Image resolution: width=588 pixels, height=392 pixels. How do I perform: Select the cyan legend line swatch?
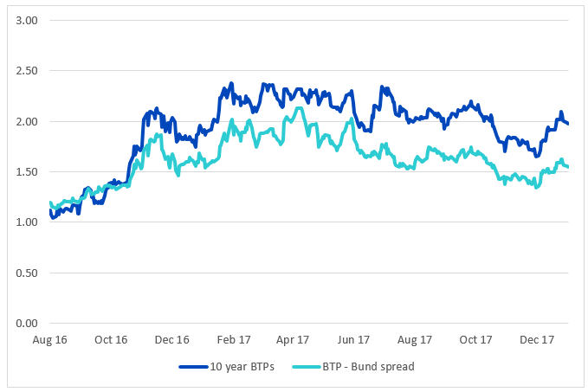tap(307, 367)
